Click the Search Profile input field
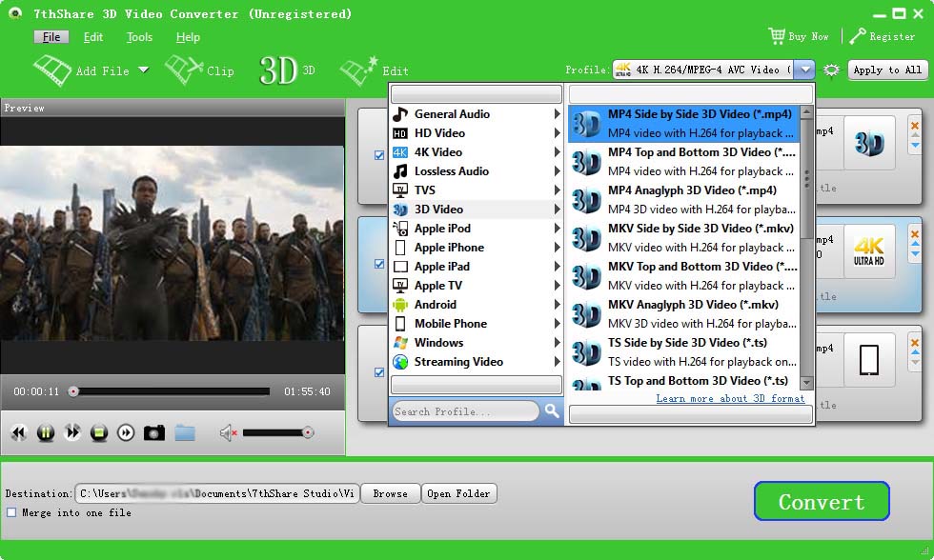Screen dimensions: 934x560 [x=465, y=410]
